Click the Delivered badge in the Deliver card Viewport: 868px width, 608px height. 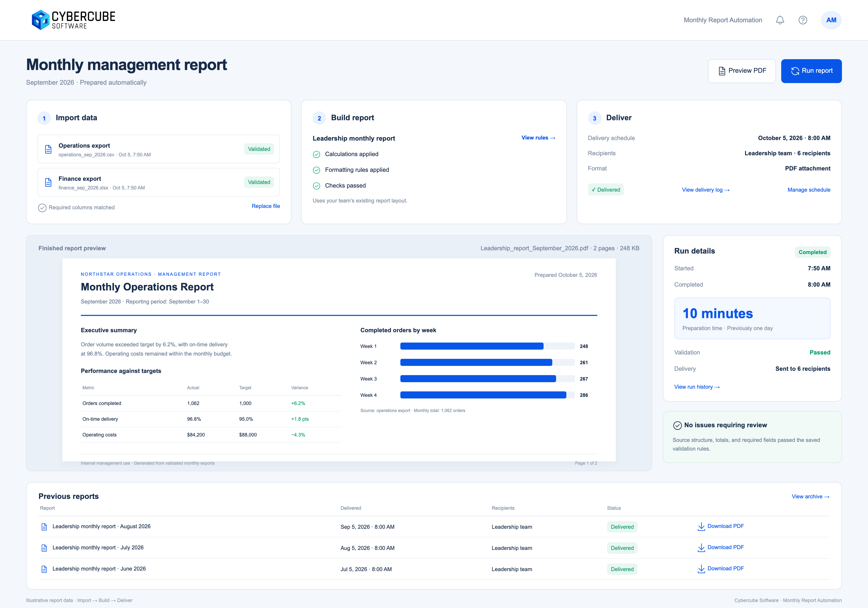(x=606, y=189)
